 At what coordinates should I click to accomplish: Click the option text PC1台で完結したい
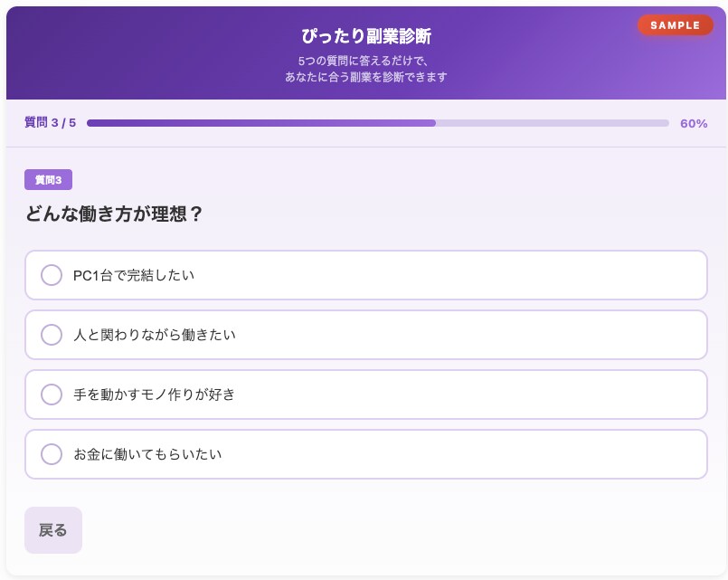[x=134, y=275]
